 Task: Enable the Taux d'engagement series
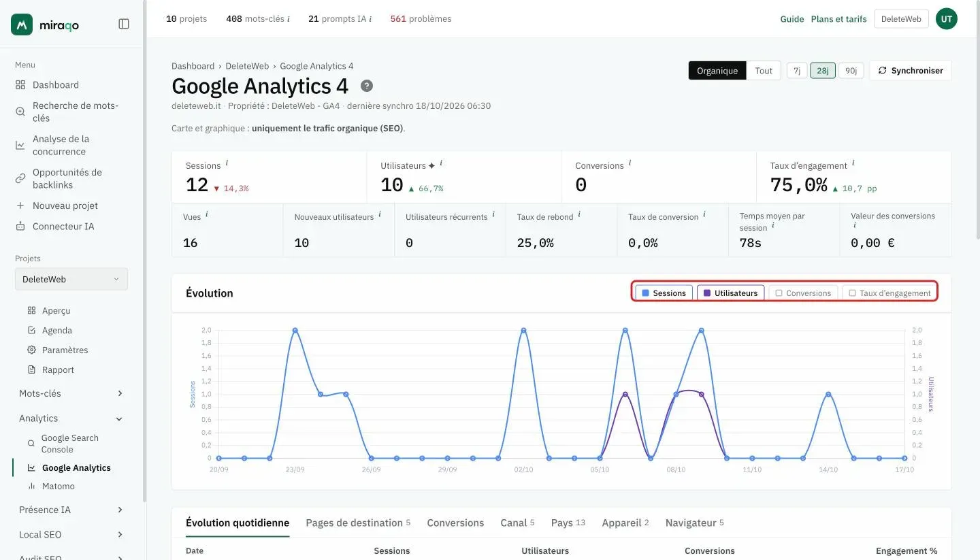889,293
